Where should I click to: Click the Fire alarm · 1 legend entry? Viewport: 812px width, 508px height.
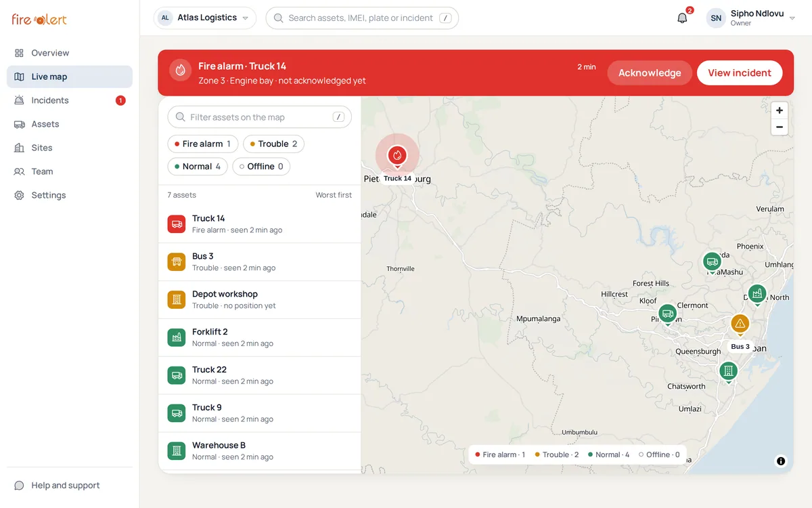[500, 454]
